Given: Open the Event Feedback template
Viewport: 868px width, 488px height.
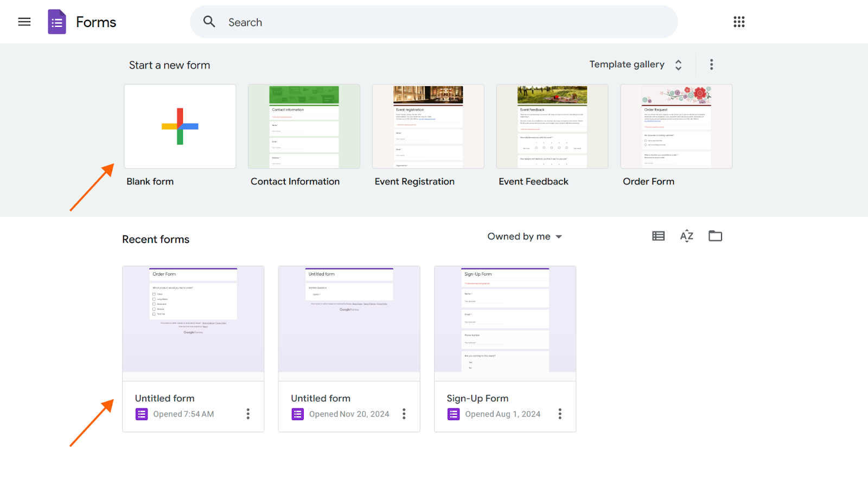Looking at the screenshot, I should 552,126.
